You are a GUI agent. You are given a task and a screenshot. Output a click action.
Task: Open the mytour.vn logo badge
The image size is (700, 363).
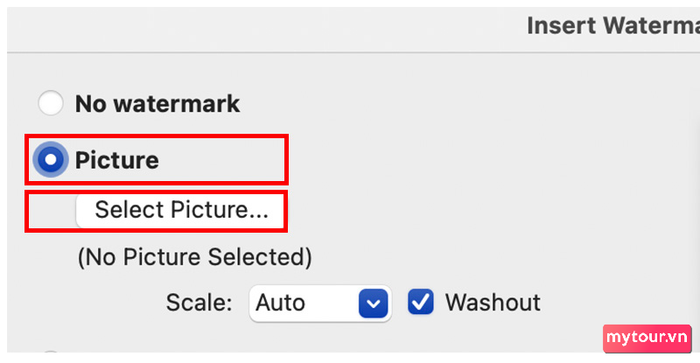click(x=647, y=338)
